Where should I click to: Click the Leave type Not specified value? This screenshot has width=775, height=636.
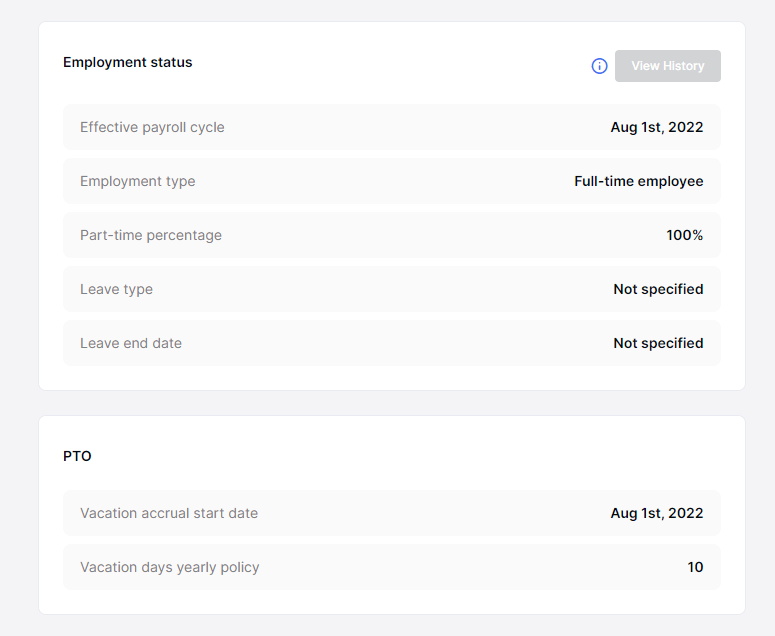click(x=658, y=289)
